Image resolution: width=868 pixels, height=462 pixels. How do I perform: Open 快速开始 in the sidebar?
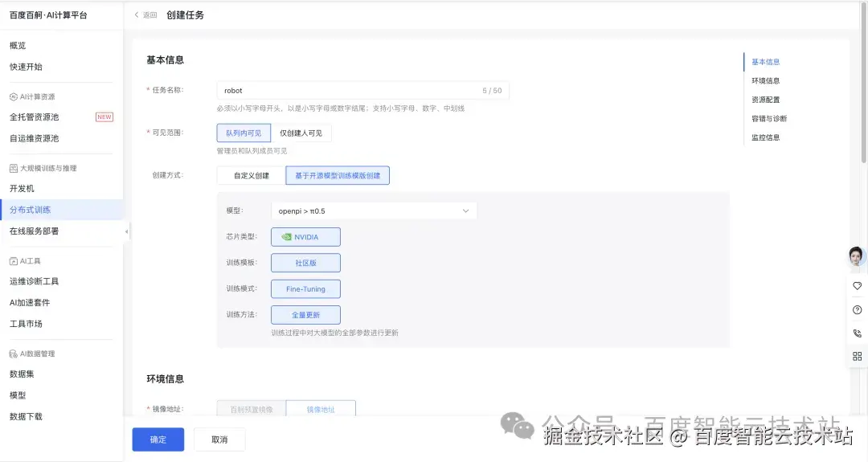click(x=26, y=67)
